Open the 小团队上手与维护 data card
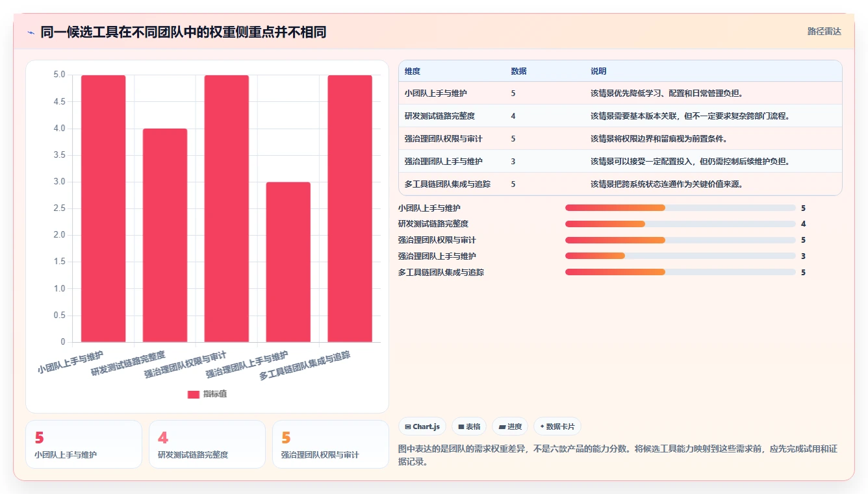Image resolution: width=868 pixels, height=494 pixels. [x=84, y=444]
